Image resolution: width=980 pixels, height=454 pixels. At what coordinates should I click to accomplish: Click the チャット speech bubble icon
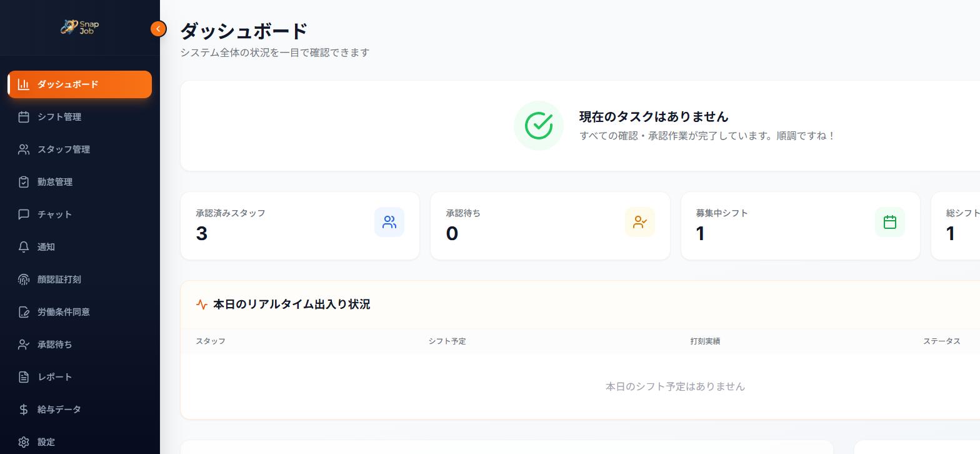point(24,214)
